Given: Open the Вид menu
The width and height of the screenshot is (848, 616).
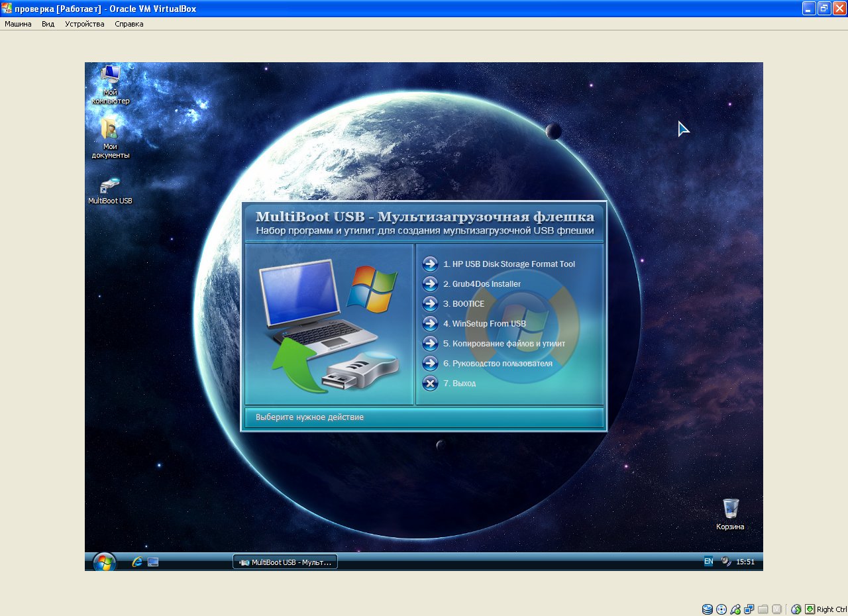Looking at the screenshot, I should (x=48, y=24).
